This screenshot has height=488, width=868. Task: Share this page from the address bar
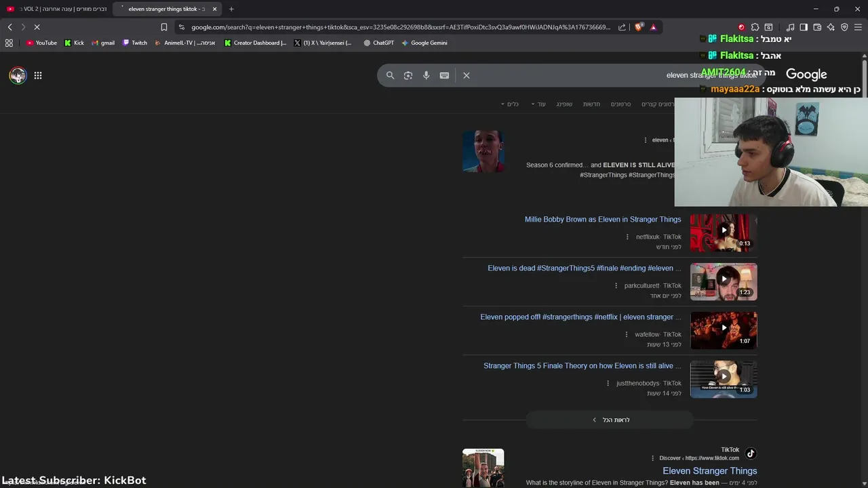point(622,27)
